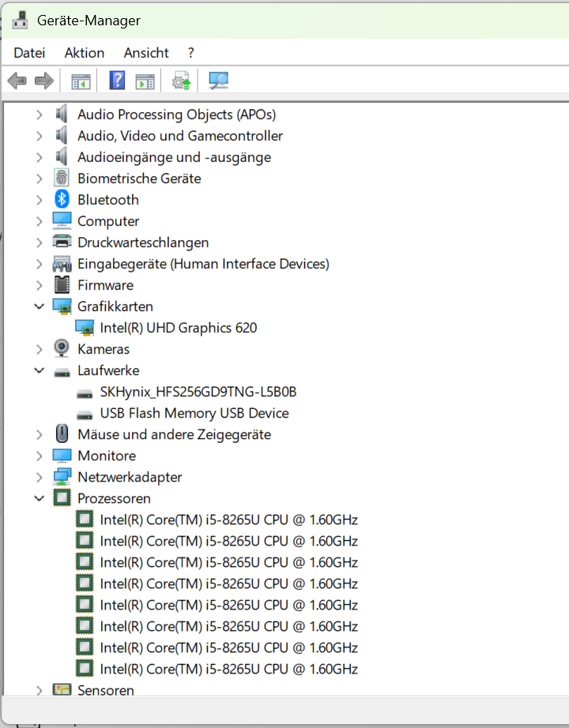Expand the Biometrische Geräte node
Image resolution: width=569 pixels, height=728 pixels.
(x=40, y=178)
